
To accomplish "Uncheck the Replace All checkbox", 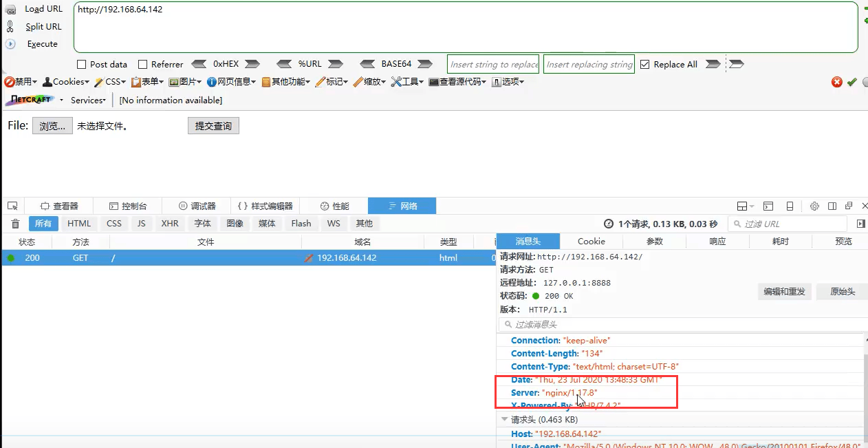I will pyautogui.click(x=644, y=65).
